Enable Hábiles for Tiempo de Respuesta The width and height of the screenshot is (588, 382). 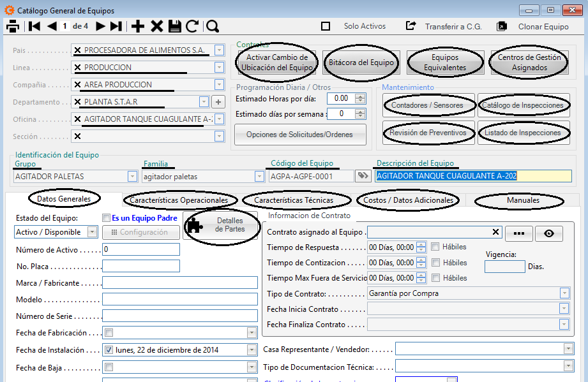pyautogui.click(x=435, y=247)
